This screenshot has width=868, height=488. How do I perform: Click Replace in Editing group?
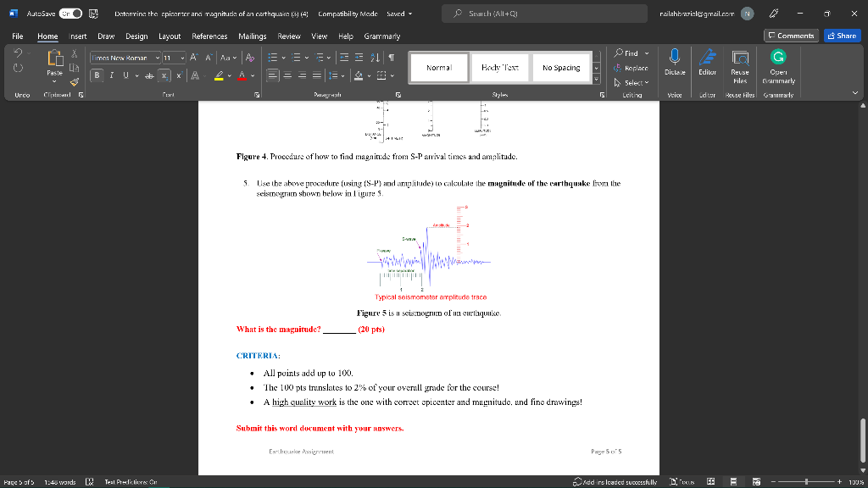tap(631, 68)
